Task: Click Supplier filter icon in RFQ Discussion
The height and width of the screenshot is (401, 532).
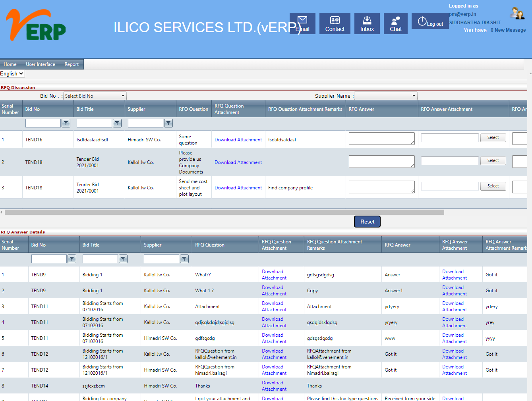Action: (x=168, y=123)
